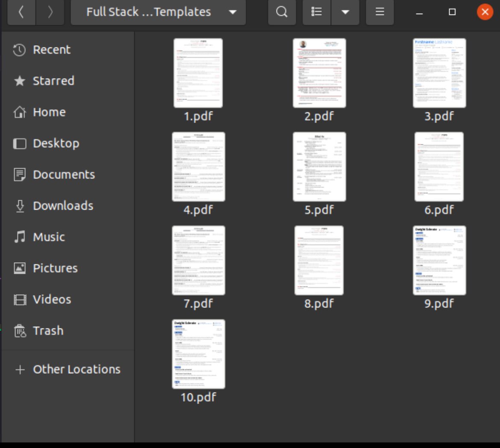Image resolution: width=500 pixels, height=448 pixels.
Task: Click the plus icon beside Other Locations
Action: [x=20, y=369]
